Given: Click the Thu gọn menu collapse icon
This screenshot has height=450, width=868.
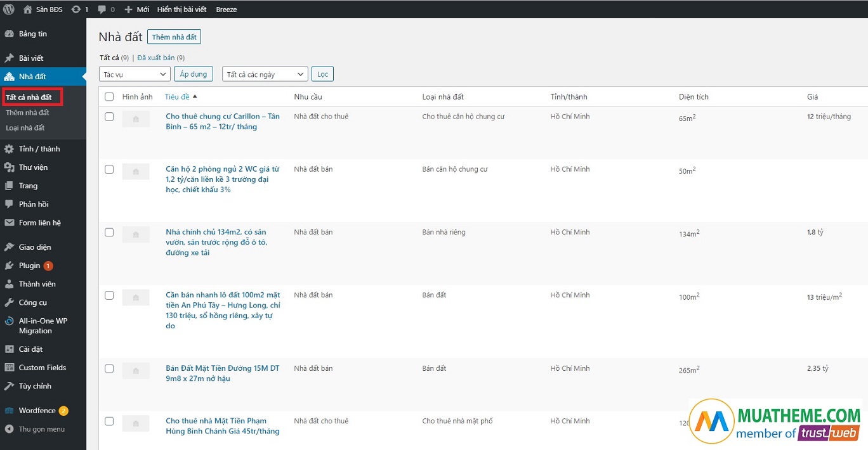Looking at the screenshot, I should click(9, 429).
